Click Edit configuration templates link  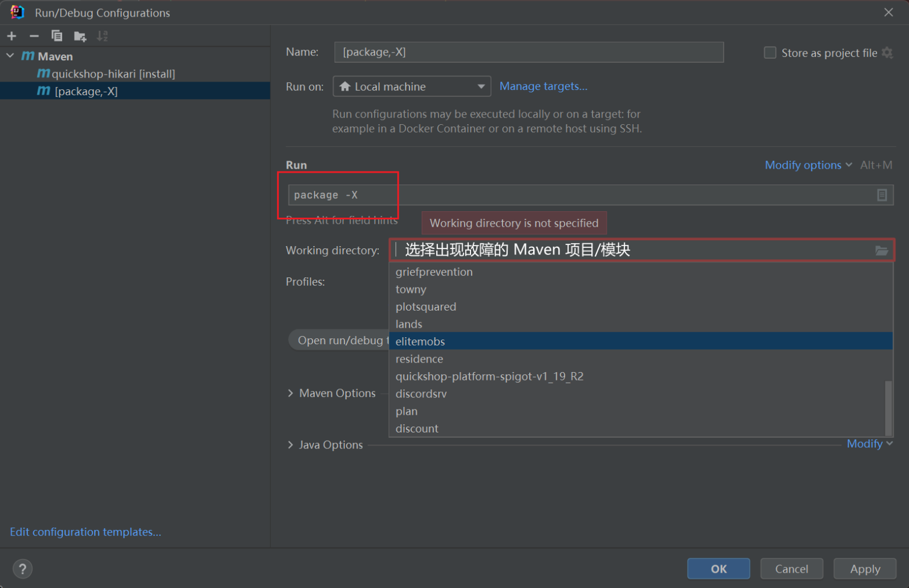[85, 532]
